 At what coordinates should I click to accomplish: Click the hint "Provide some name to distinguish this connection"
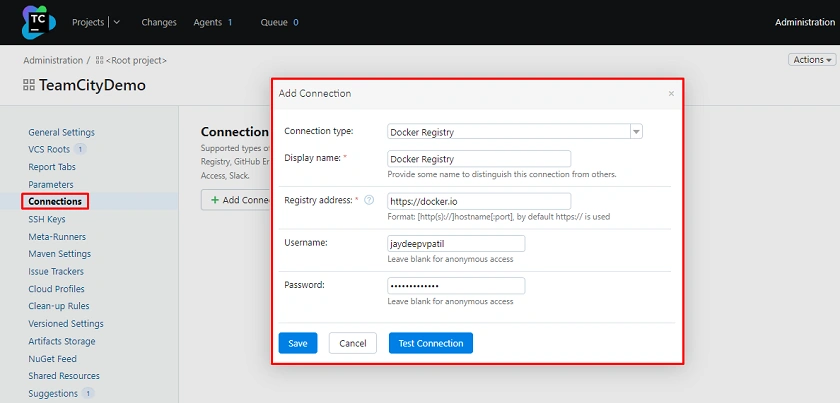[502, 174]
